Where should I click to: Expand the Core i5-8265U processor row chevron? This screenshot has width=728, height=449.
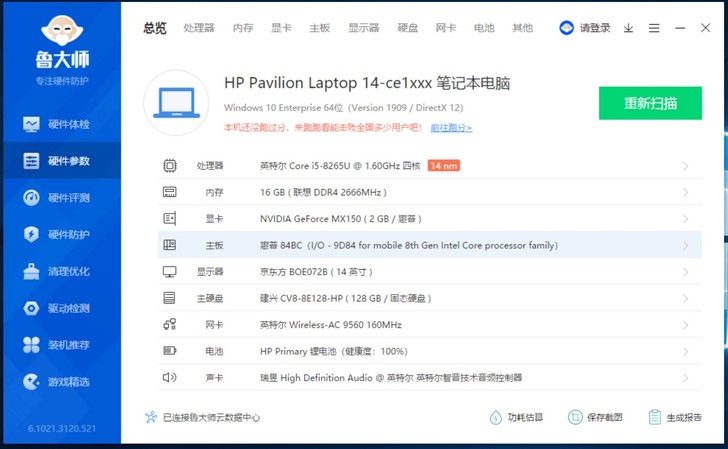(x=685, y=166)
